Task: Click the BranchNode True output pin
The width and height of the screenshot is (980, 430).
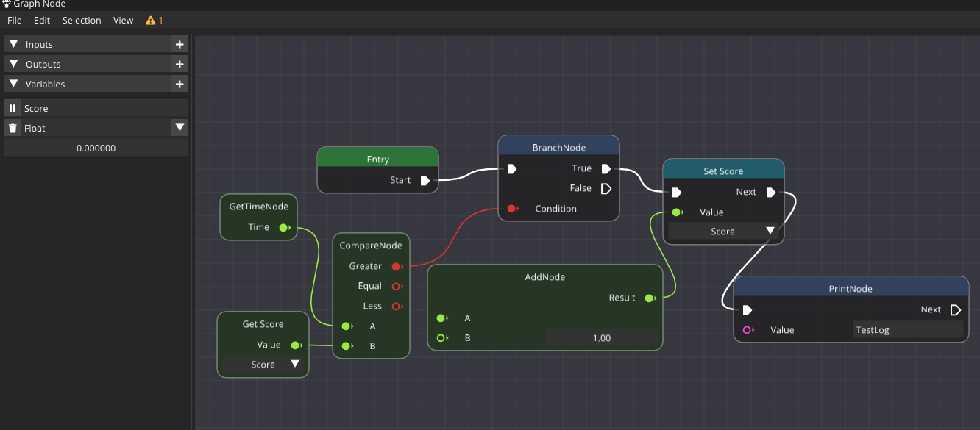Action: [606, 169]
